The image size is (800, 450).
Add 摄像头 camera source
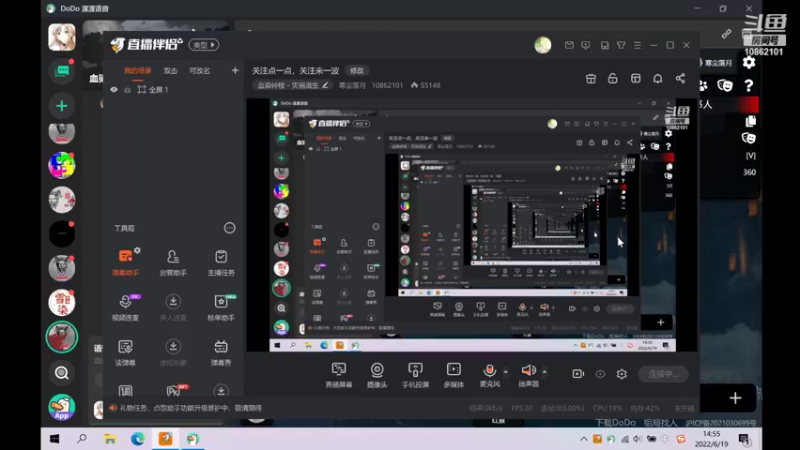coord(377,374)
